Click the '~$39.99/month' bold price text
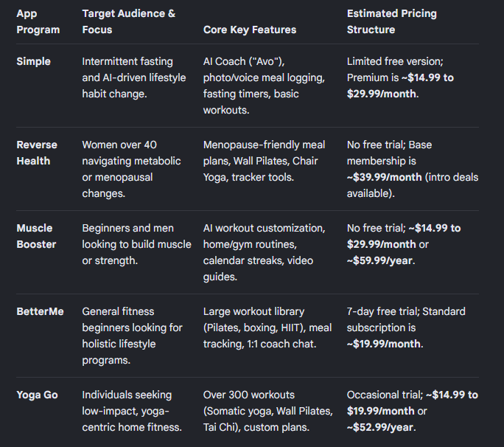 click(384, 177)
